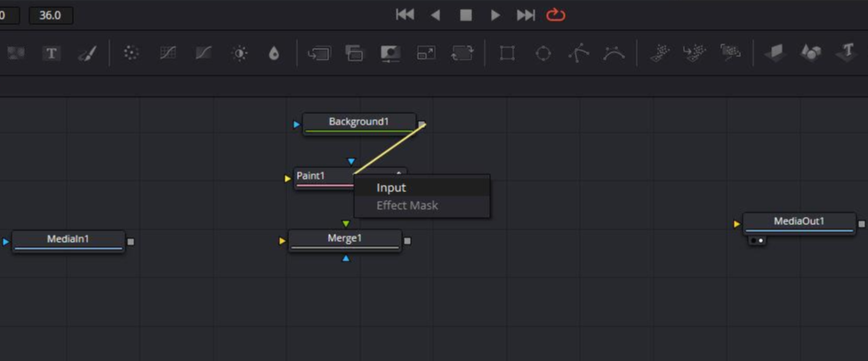Click the Background1 output square
Image resolution: width=868 pixels, height=361 pixels.
[422, 124]
